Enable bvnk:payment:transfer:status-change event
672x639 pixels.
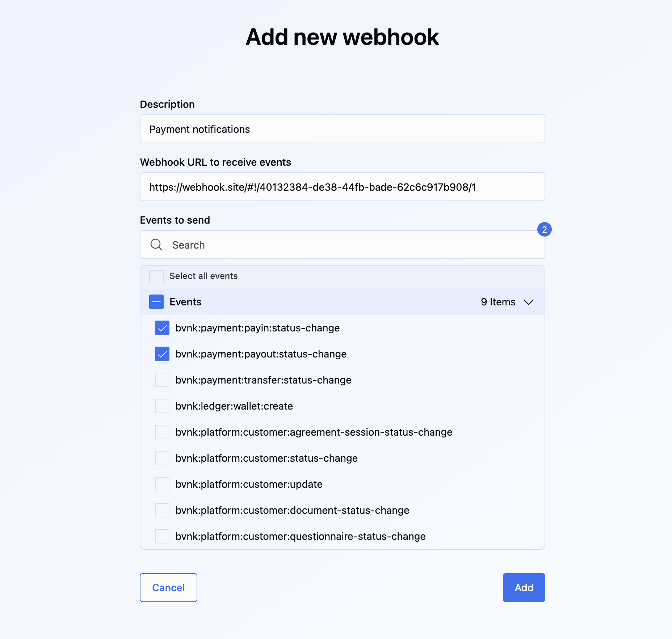(162, 380)
